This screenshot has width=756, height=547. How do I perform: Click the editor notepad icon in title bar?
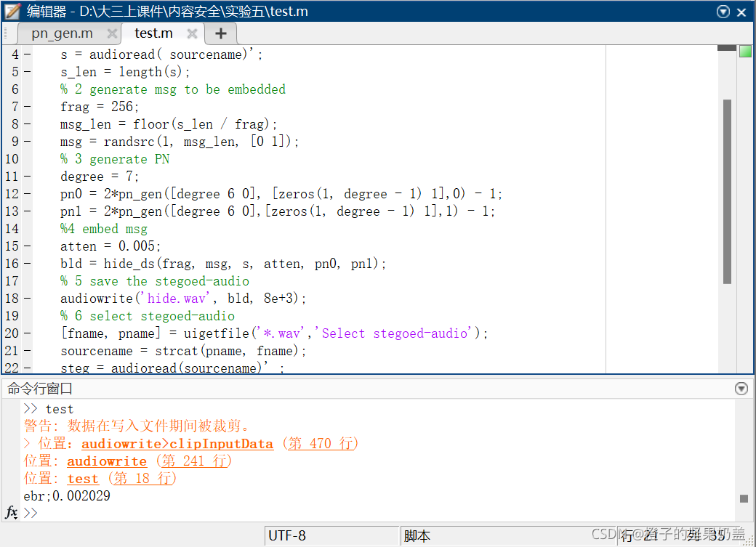[12, 12]
